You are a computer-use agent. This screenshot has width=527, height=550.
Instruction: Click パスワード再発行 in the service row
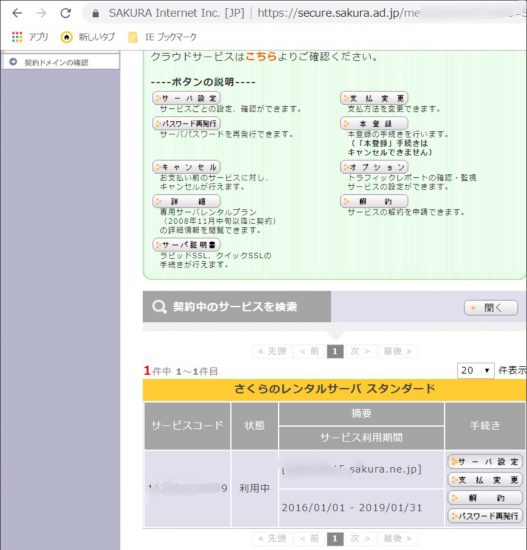(x=485, y=516)
